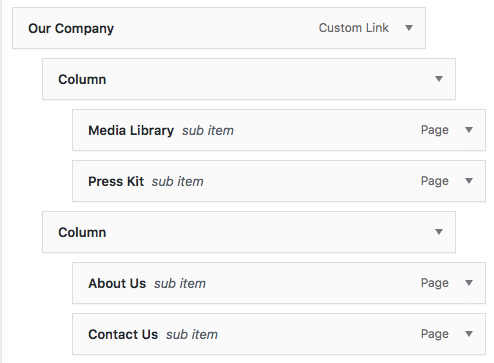494x363 pixels.
Task: Expand arrow of Column above Media Library
Action: (439, 79)
